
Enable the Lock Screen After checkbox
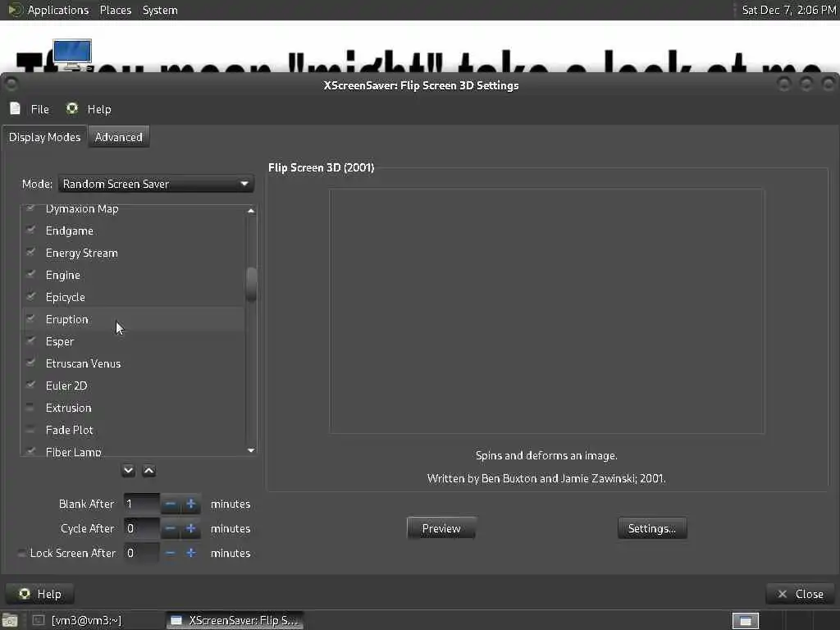pyautogui.click(x=21, y=553)
